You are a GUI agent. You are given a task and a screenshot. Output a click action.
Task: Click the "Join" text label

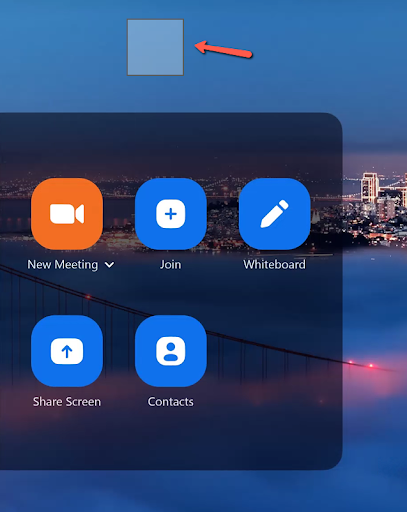pos(170,265)
